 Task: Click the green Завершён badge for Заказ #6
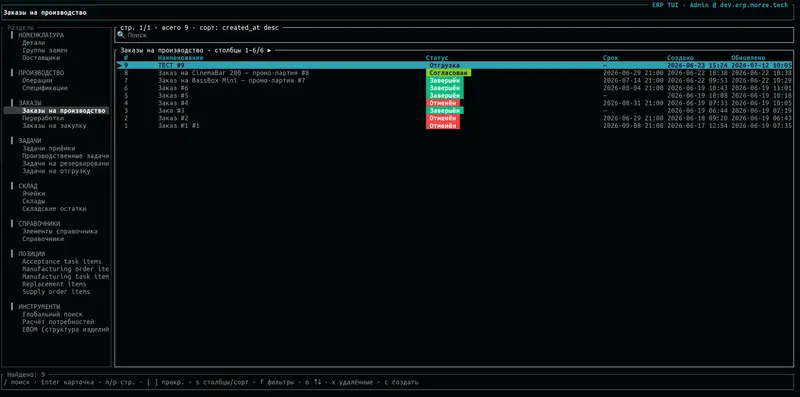point(444,88)
